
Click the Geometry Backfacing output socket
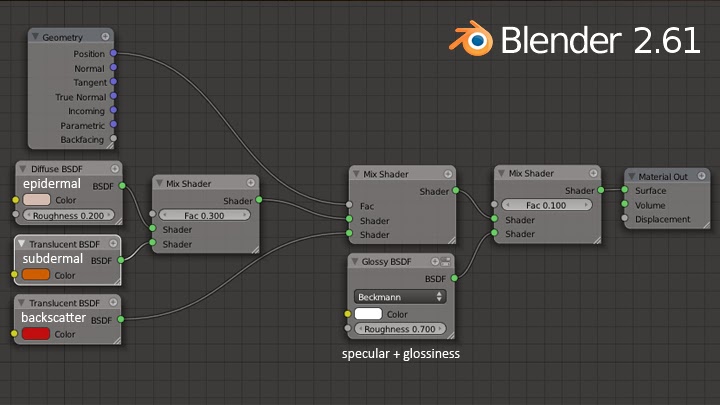[113, 138]
